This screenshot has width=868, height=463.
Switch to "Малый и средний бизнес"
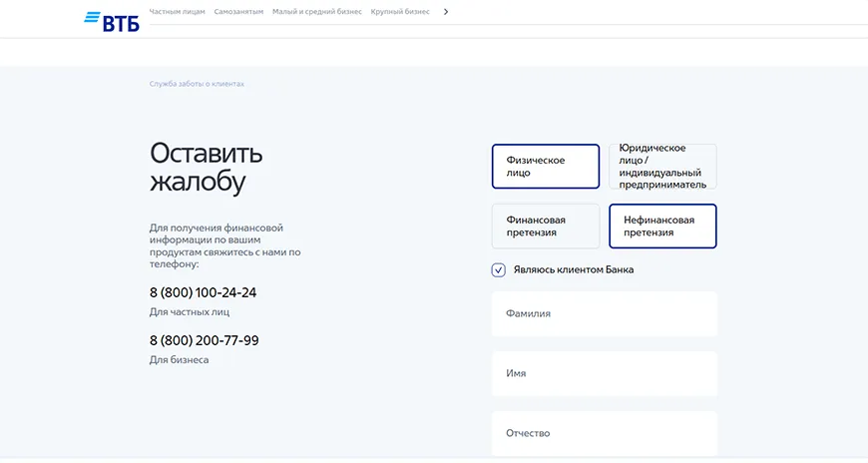(317, 12)
